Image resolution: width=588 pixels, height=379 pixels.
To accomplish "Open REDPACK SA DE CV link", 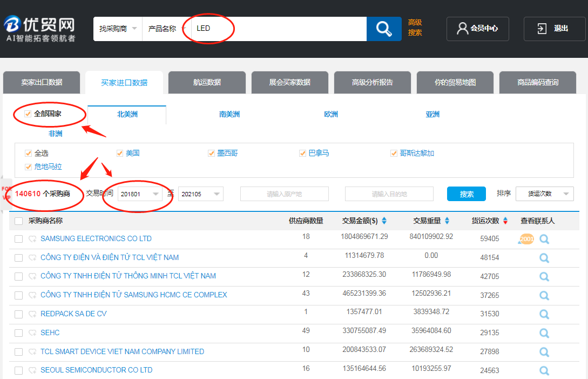I will coord(73,314).
